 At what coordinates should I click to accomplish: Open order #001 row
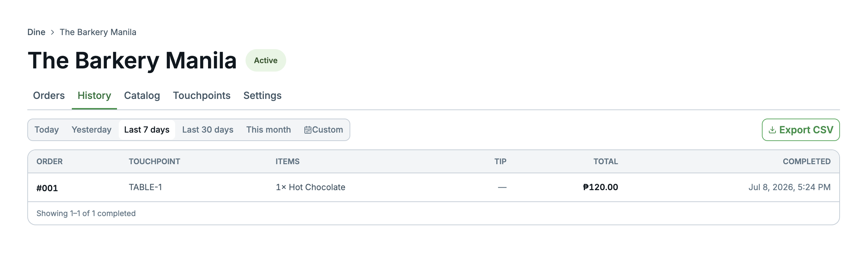(x=434, y=187)
